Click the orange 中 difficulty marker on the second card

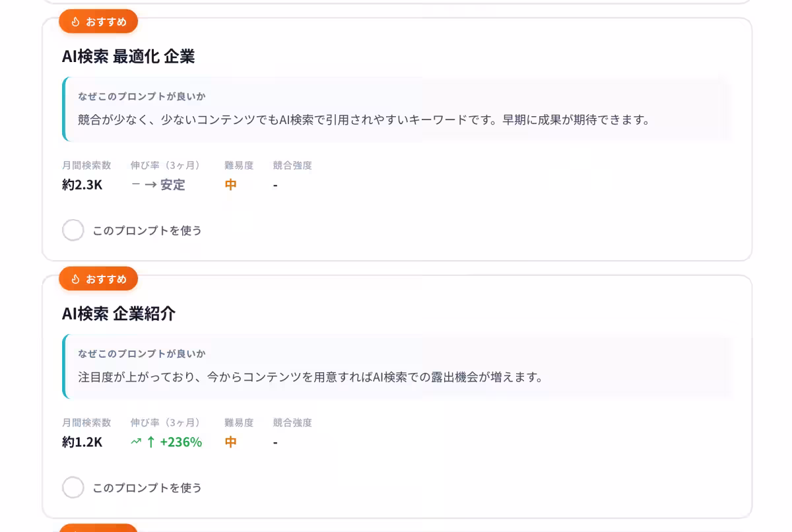[229, 442]
